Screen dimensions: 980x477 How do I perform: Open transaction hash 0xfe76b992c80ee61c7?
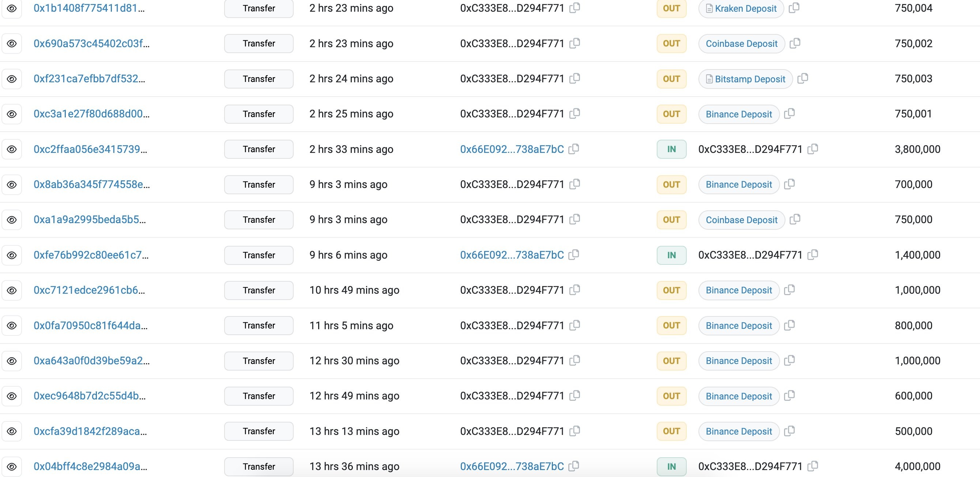click(91, 255)
